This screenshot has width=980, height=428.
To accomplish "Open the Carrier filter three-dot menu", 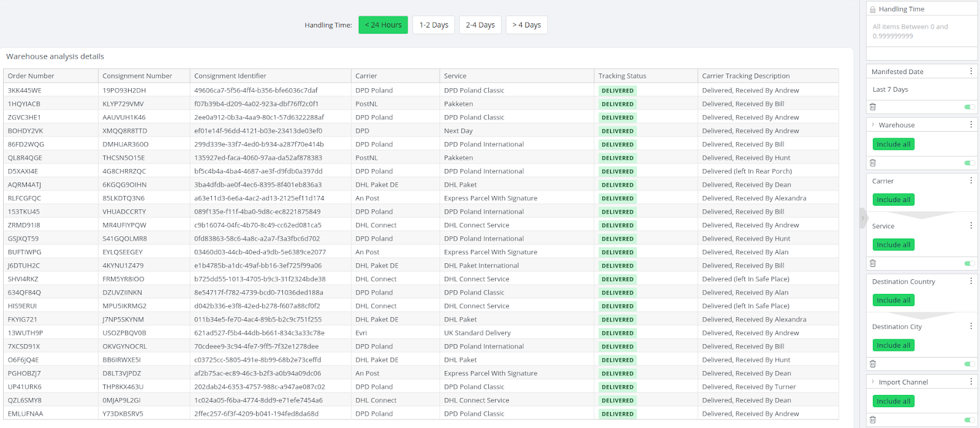I will 971,181.
